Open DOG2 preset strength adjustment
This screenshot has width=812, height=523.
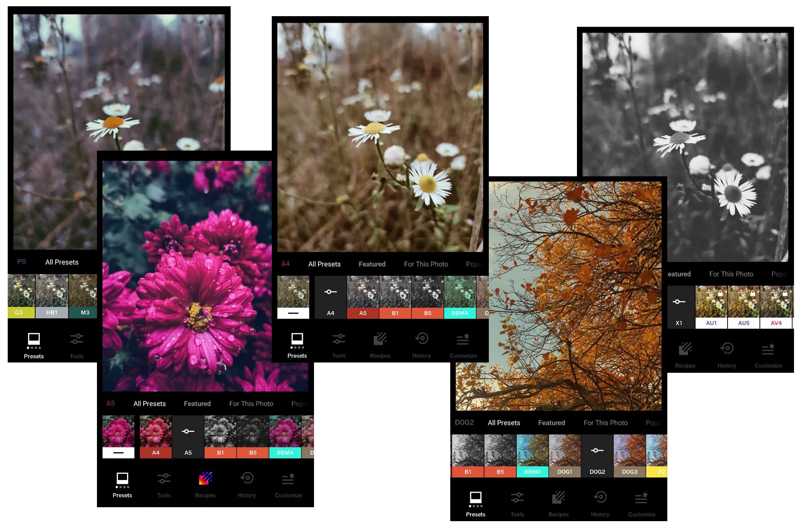tap(597, 451)
